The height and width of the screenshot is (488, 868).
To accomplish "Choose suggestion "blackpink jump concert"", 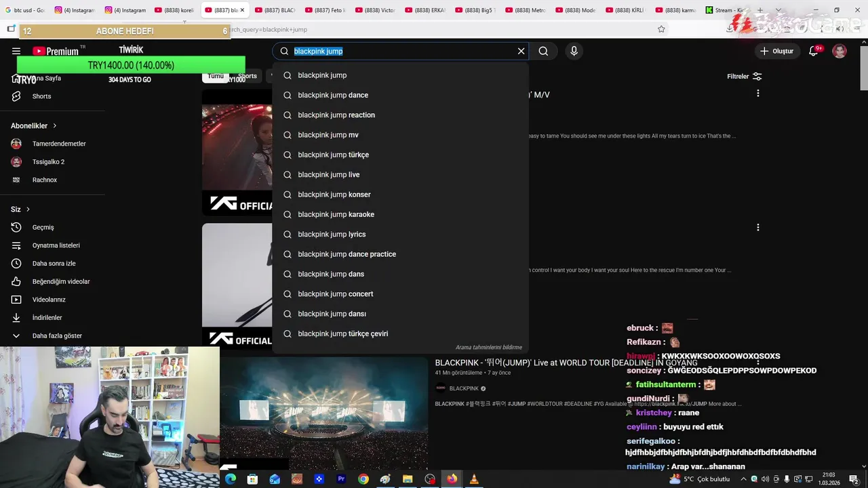I will point(401,294).
